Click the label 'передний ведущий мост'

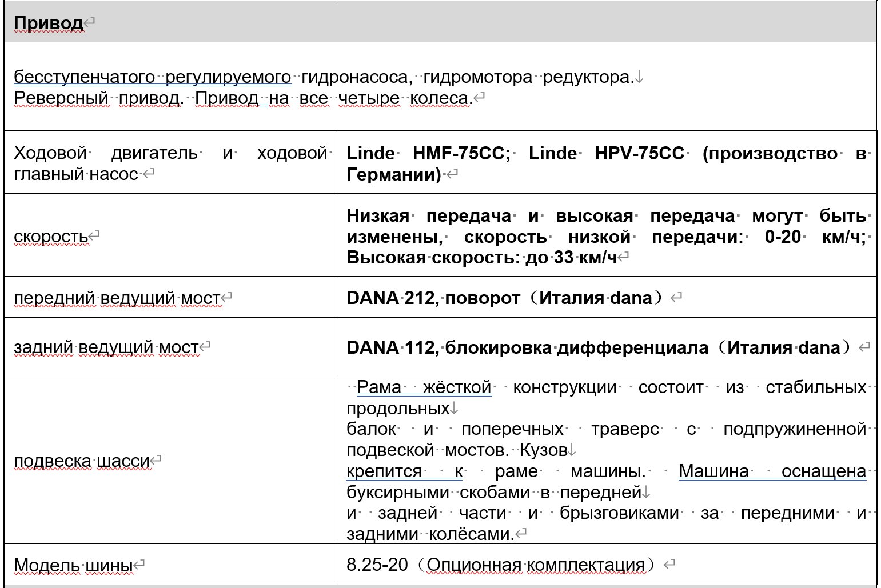117,298
